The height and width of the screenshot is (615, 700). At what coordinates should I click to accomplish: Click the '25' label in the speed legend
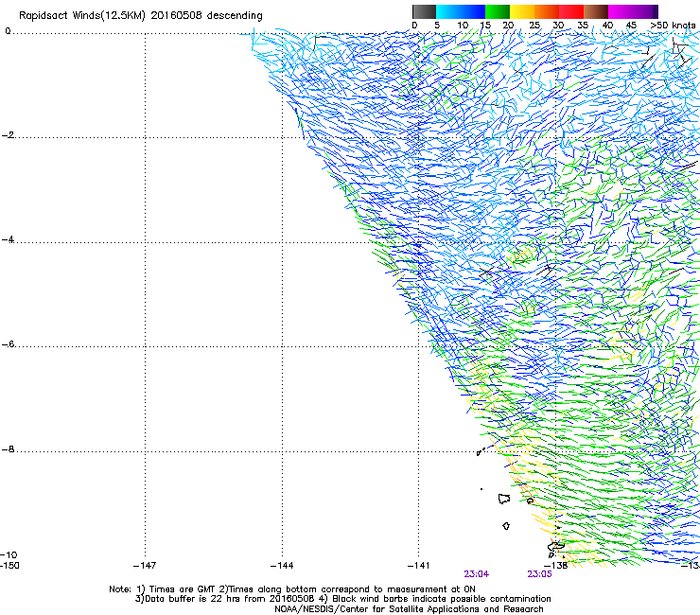pos(534,26)
